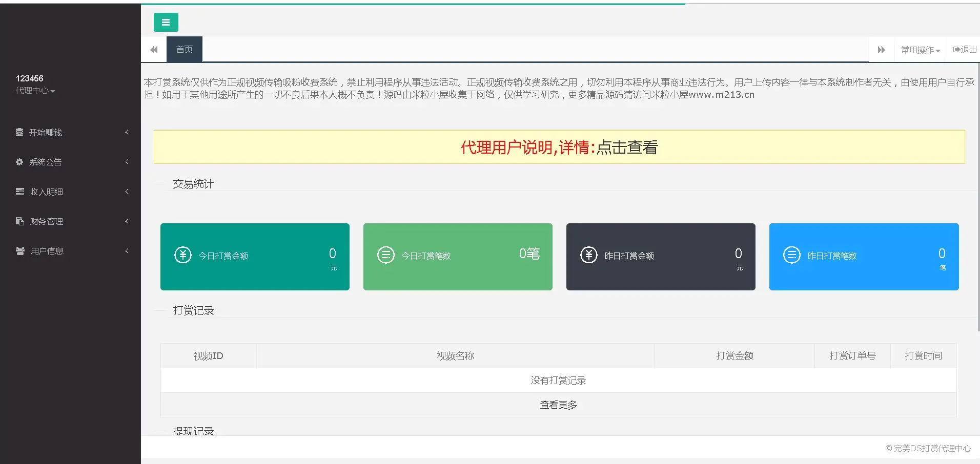Click the 用户信息 users icon
Screen dimensions: 980x464
point(19,251)
